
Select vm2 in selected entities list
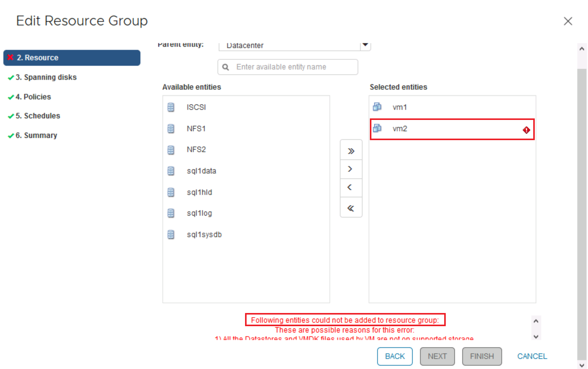(400, 129)
